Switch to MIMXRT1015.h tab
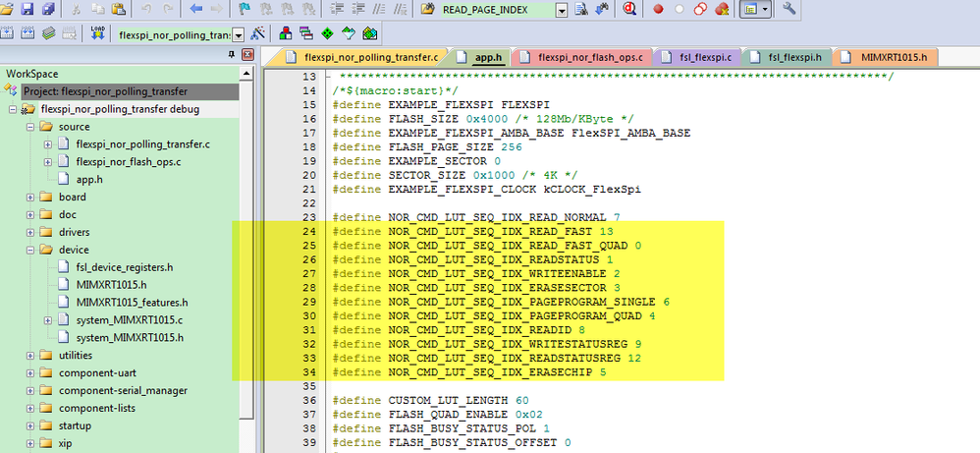Screen dimensions: 980x453 (885, 57)
